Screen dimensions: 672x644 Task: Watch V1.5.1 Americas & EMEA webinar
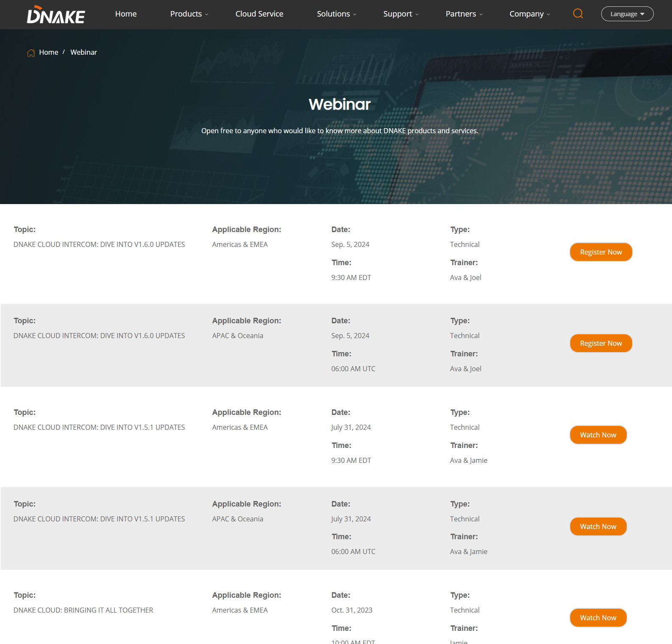[598, 435]
